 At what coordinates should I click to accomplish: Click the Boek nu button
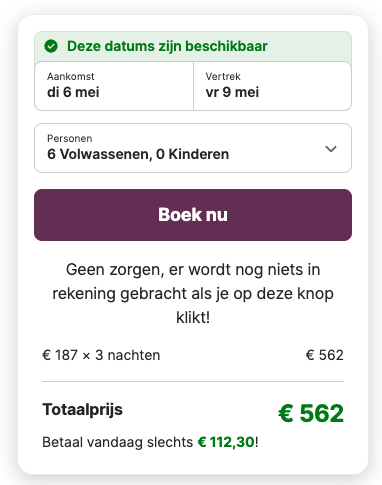coord(193,215)
